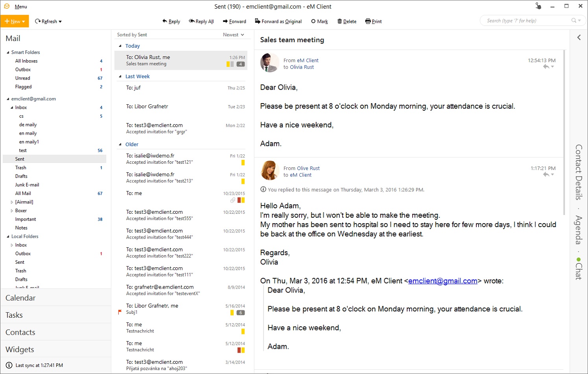The width and height of the screenshot is (588, 374).
Task: Switch to the Tasks section
Action: click(56, 315)
